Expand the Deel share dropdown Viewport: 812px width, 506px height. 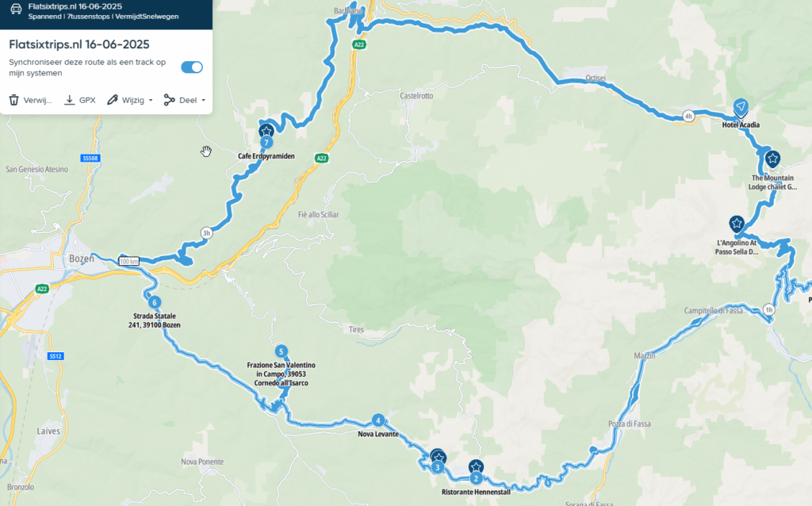tap(204, 101)
